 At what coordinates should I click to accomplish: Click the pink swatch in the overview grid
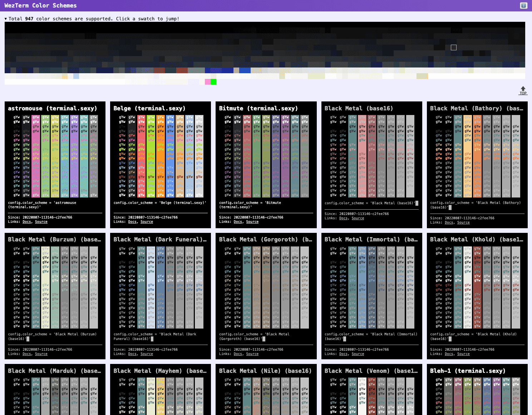click(208, 82)
